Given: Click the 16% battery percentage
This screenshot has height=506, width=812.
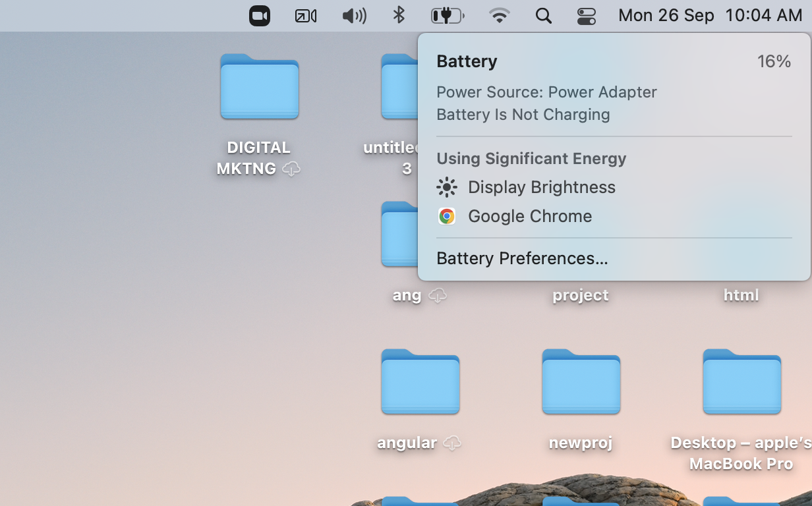Looking at the screenshot, I should tap(774, 61).
